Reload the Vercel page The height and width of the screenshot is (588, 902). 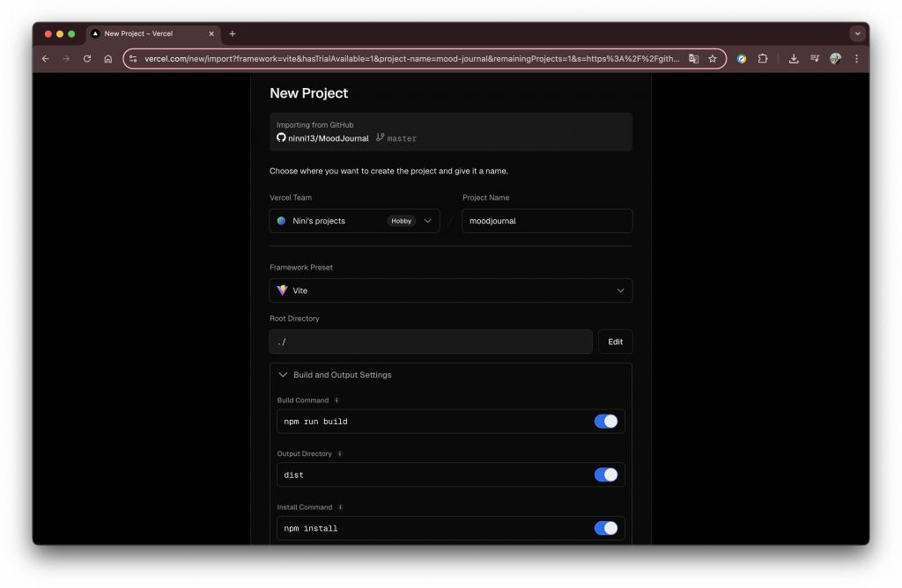pyautogui.click(x=87, y=59)
